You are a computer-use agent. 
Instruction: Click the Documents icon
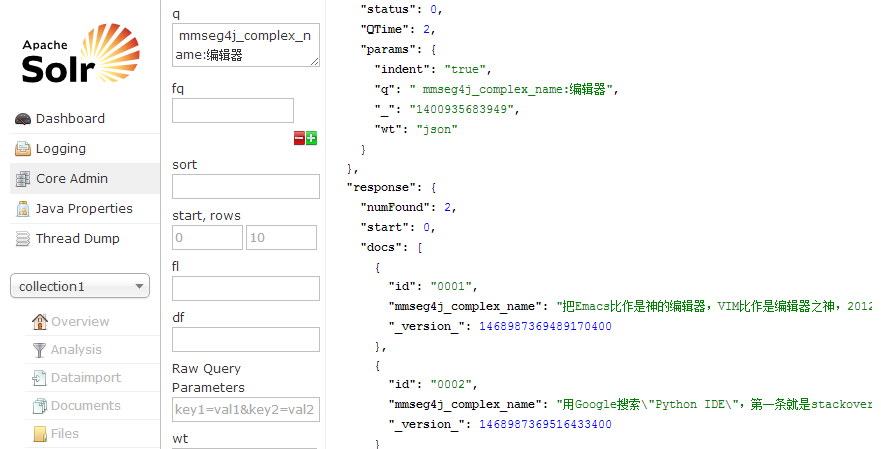point(40,406)
